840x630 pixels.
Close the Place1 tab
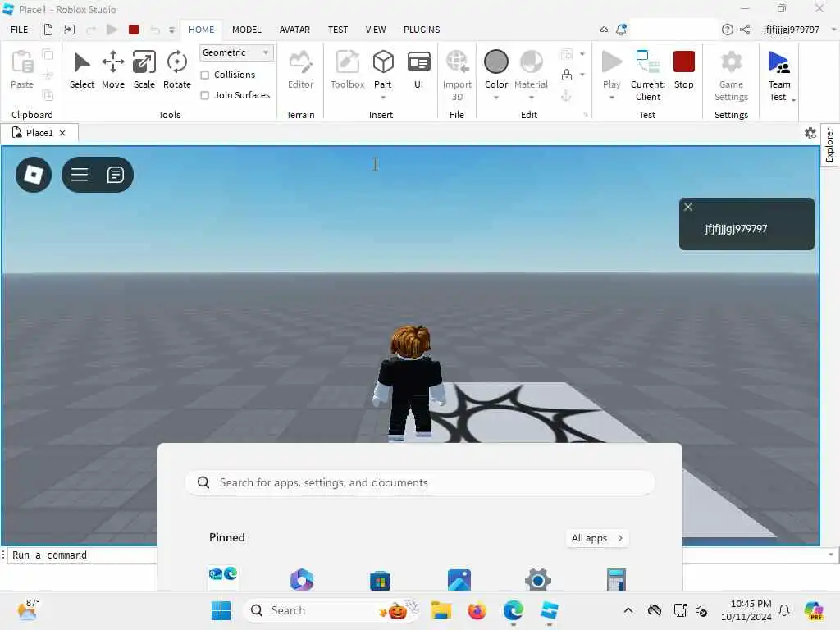pos(62,133)
